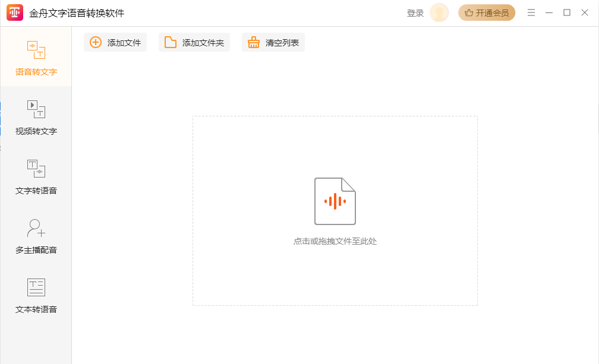Viewport: 599px width, 364px height.
Task: Click the 清空列表 text label
Action: coord(282,43)
